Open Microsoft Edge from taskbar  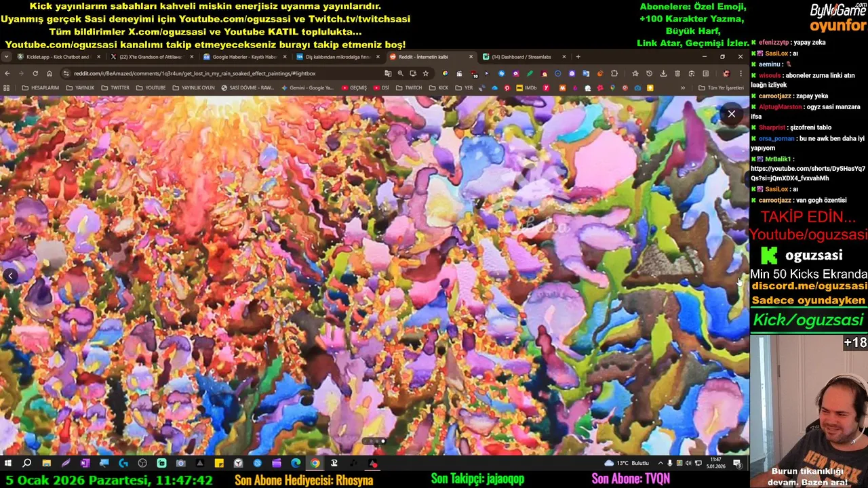point(296,464)
